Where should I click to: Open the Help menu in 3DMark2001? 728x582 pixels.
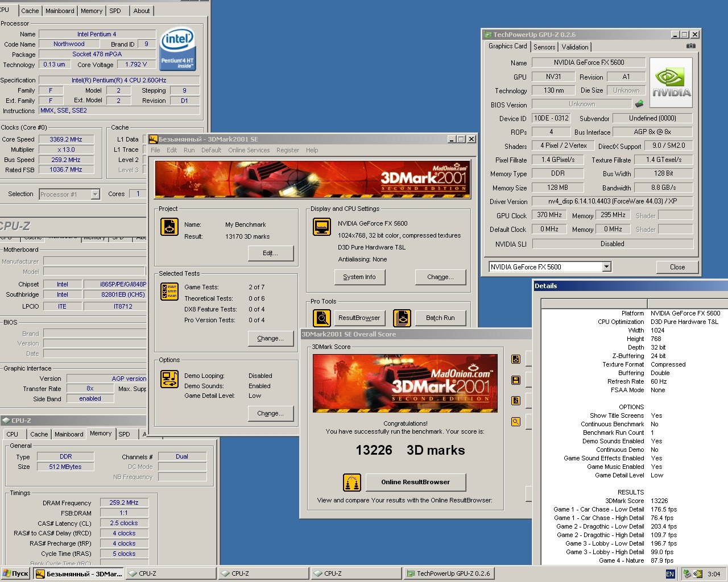[x=312, y=150]
